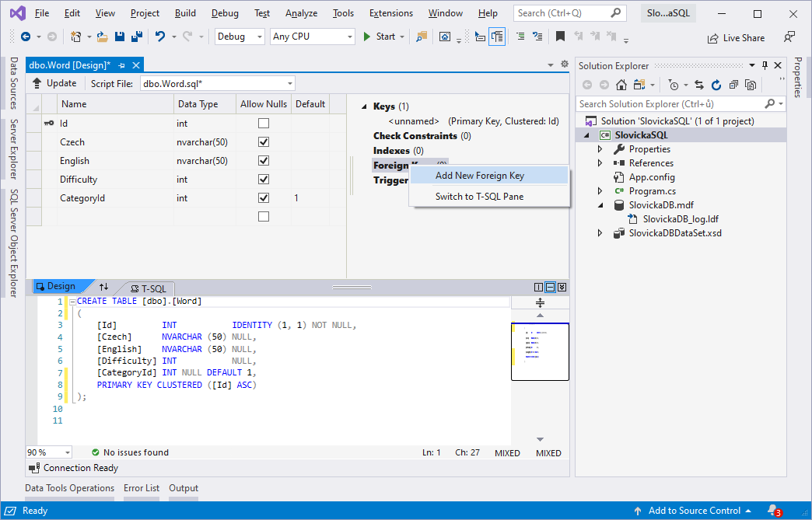Open the Debug configuration dropdown
This screenshot has width=812, height=520.
240,37
